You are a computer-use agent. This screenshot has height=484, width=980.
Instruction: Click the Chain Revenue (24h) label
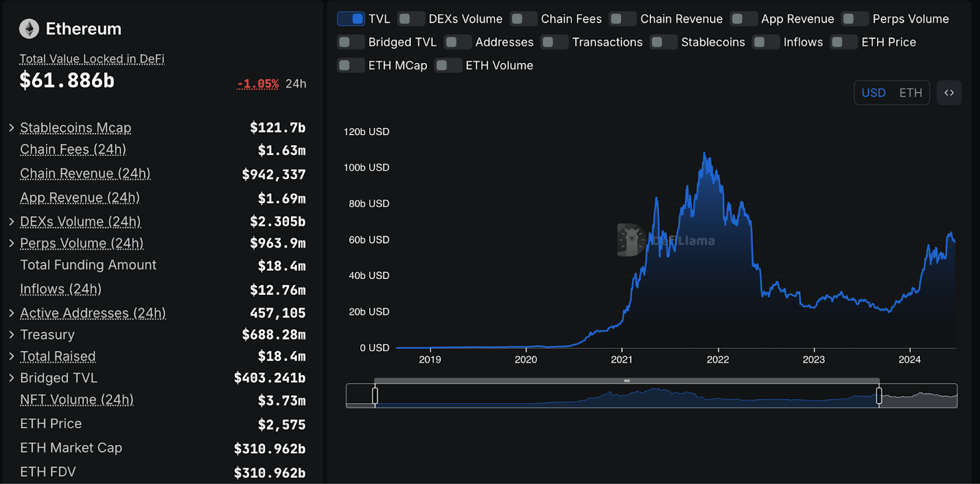[85, 174]
